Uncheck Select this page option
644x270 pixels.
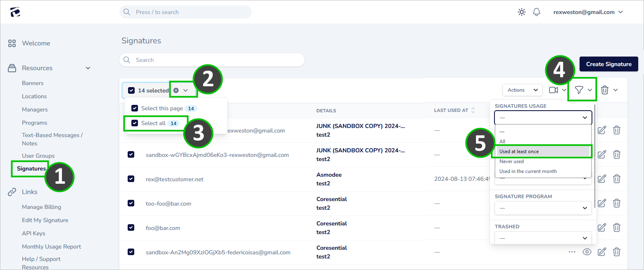[134, 108]
